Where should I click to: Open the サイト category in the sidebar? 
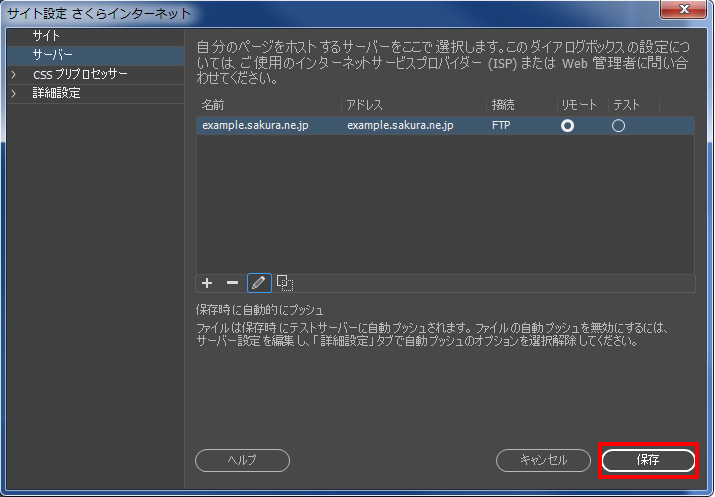click(46, 36)
